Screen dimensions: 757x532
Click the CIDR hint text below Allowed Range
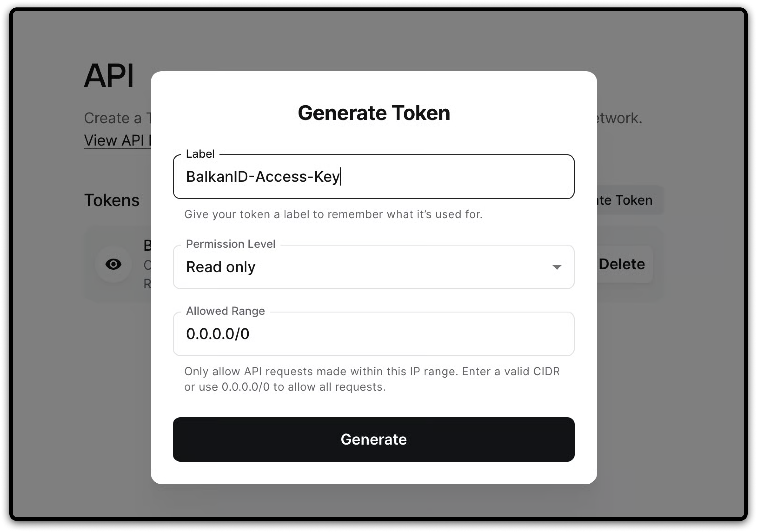coord(372,379)
